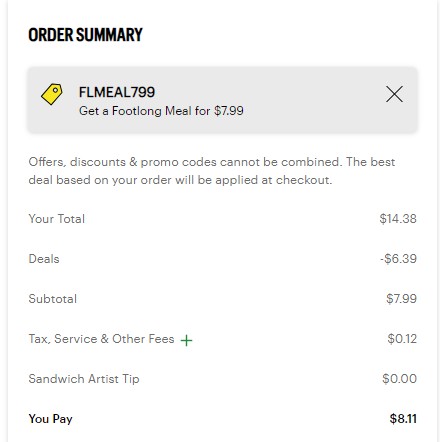Click the Footlong Meal for $7.99 description
Screen dimensions: 440x442
[x=161, y=111]
